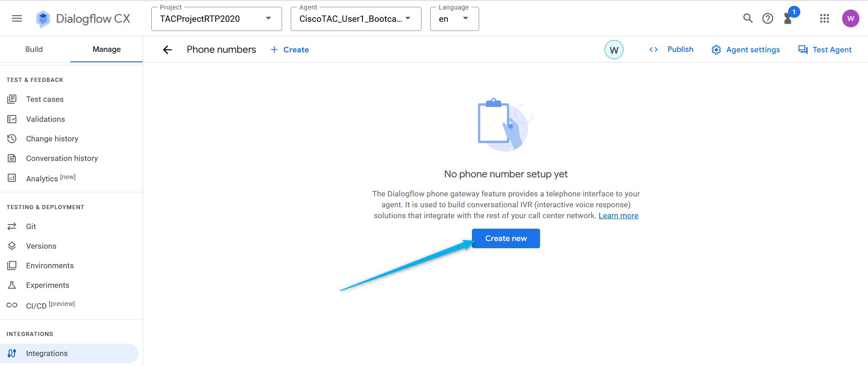
Task: Open the search magnifier icon
Action: (x=748, y=19)
